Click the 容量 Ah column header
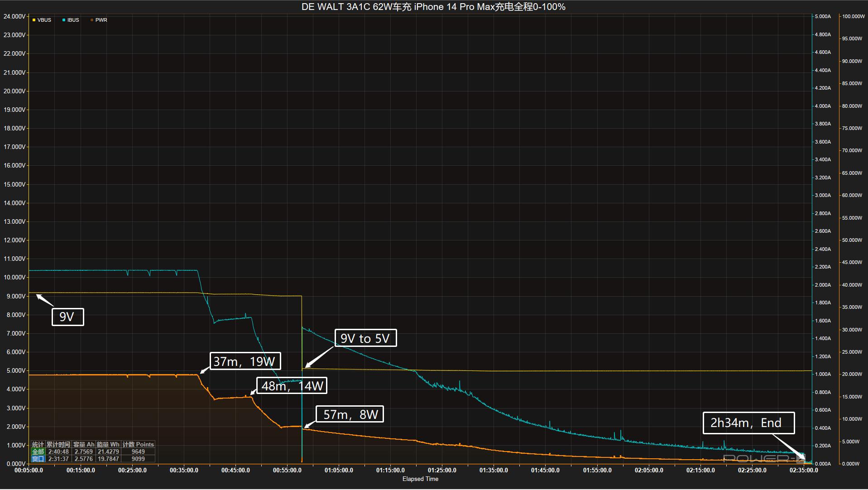 pos(84,444)
